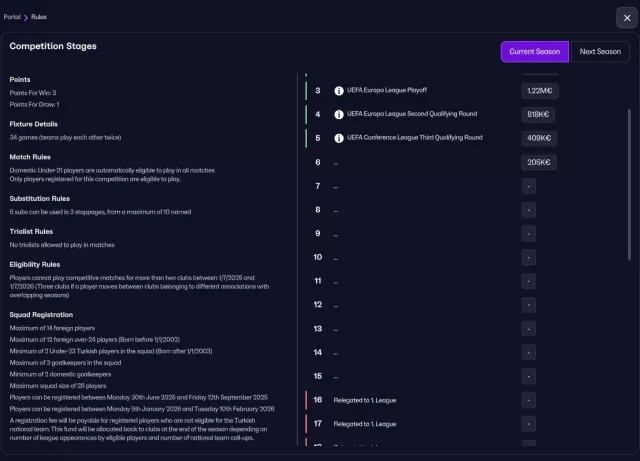This screenshot has width=640, height=461.
Task: Select the UEFA Europa League Playoff row text
Action: [387, 90]
